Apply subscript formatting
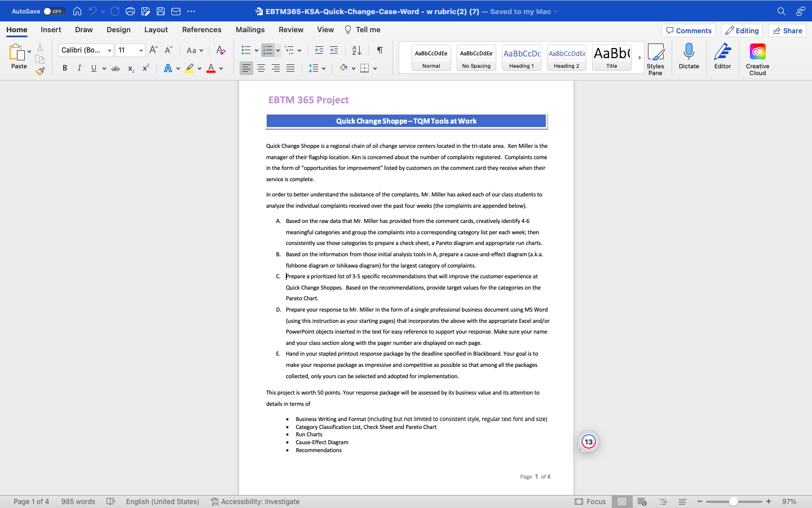Screen dimensions: 812x508 131,68
